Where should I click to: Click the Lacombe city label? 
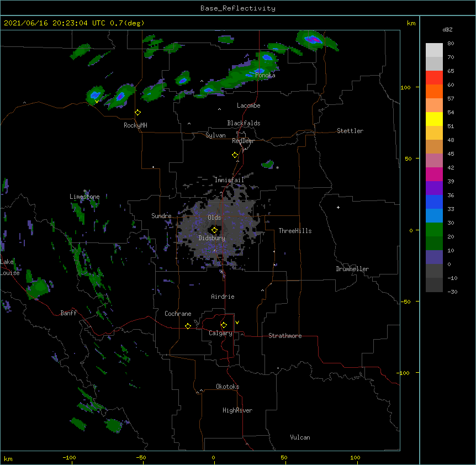248,105
